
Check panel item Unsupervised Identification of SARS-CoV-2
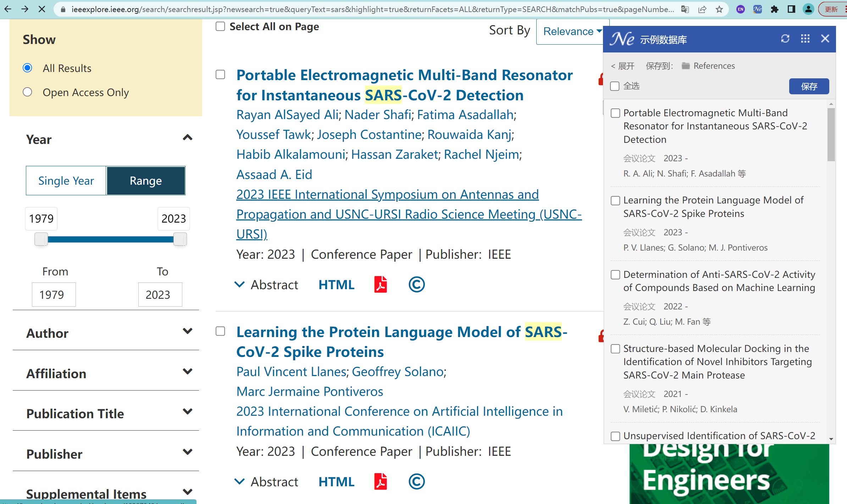point(615,436)
